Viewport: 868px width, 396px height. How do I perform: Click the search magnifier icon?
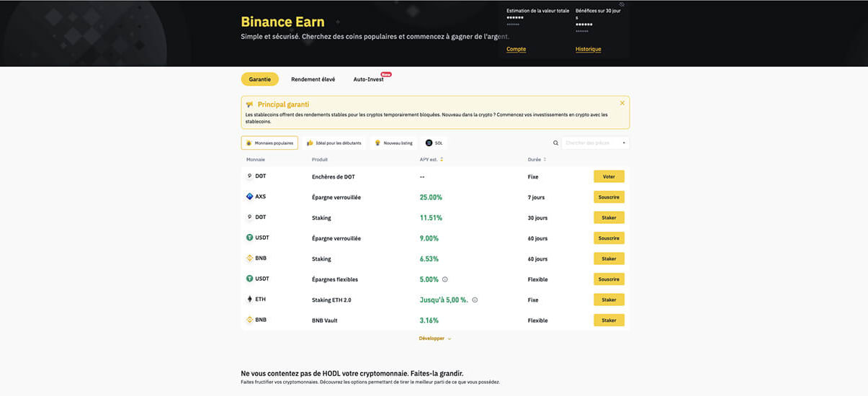555,143
